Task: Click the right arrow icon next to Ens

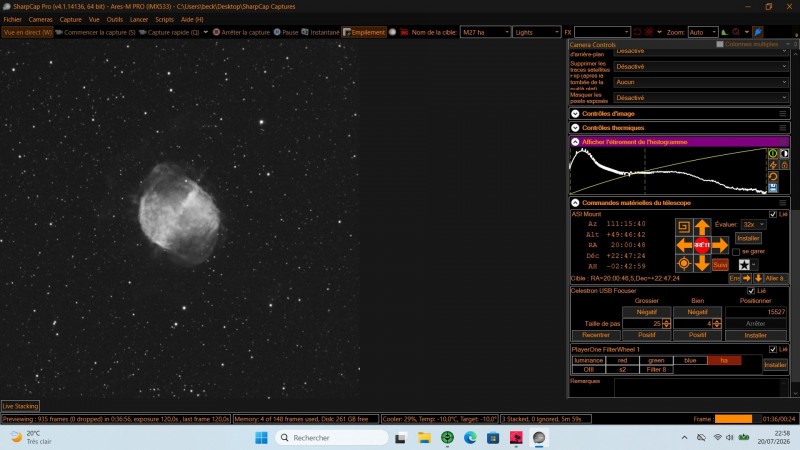Action: (747, 278)
